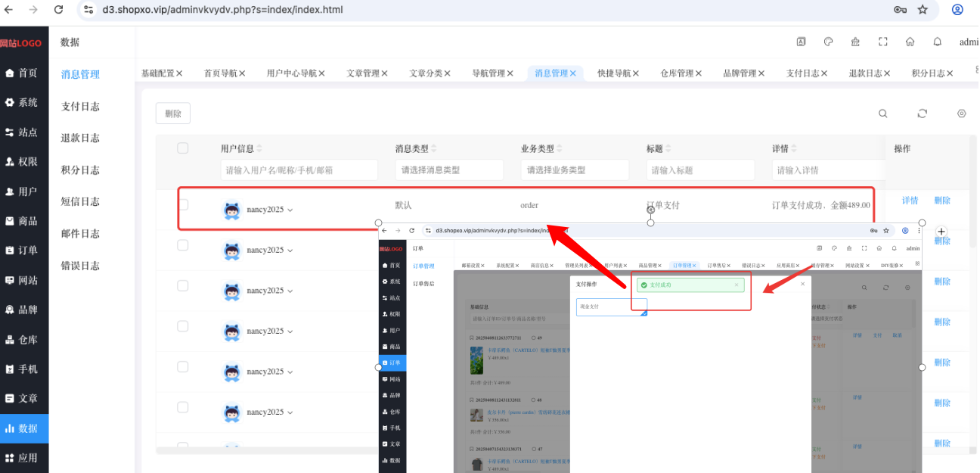Viewport: 980px width, 473px height.
Task: Switch language with the main header translate icon
Action: [x=801, y=42]
